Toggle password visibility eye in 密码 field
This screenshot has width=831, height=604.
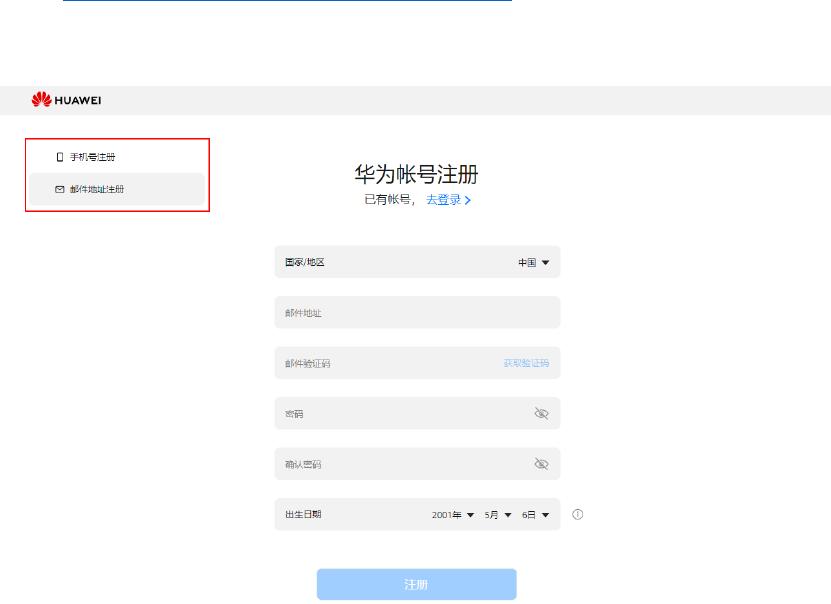tap(541, 413)
